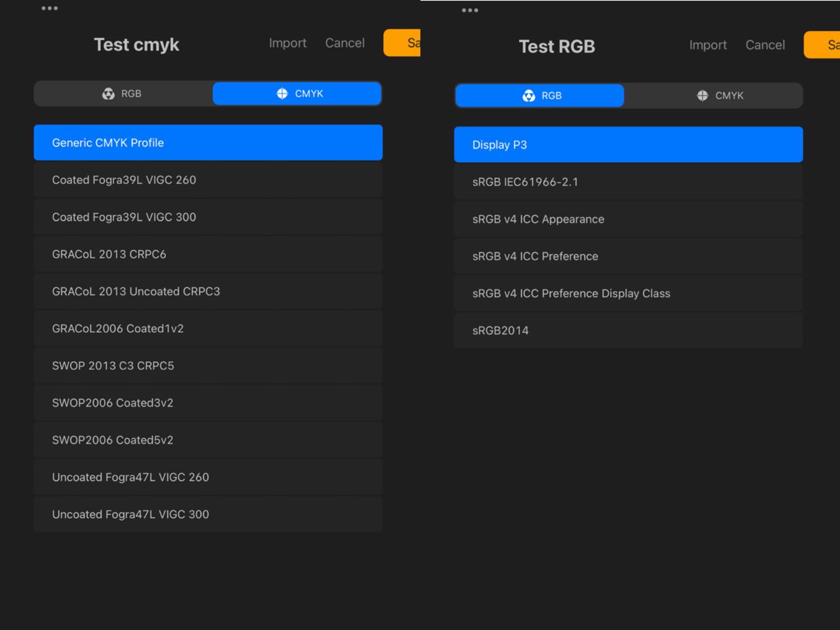Switch to CMYK tab in Test RGB panel

(x=713, y=96)
